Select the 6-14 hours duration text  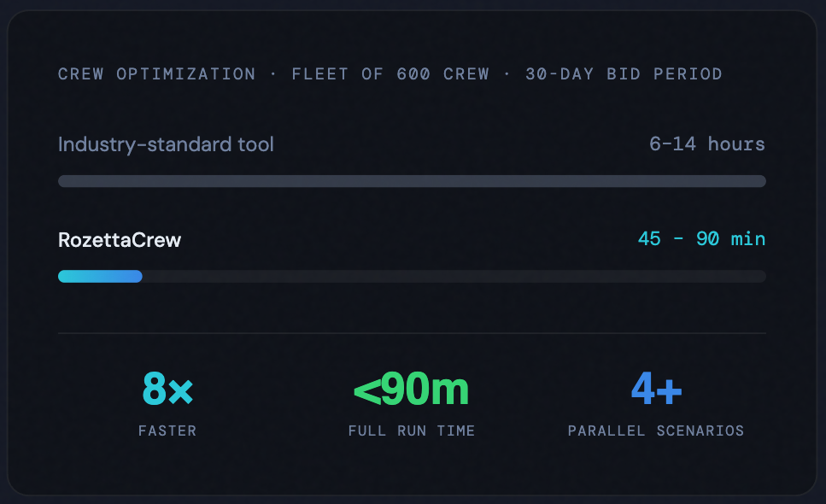click(707, 144)
